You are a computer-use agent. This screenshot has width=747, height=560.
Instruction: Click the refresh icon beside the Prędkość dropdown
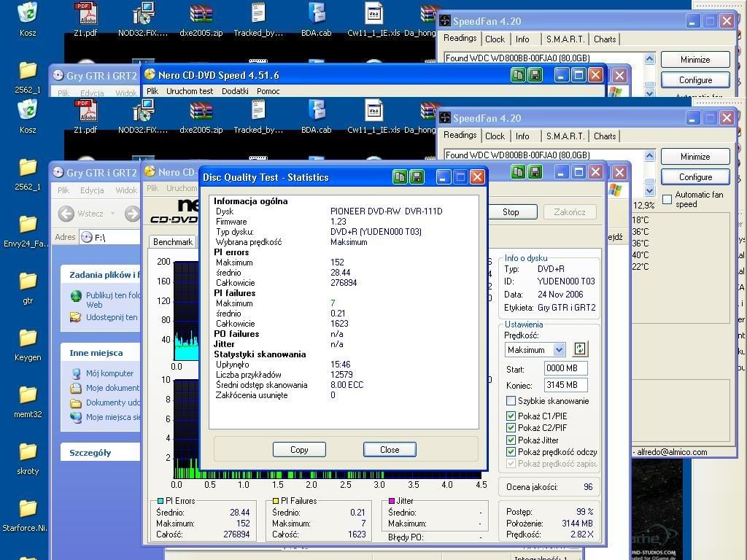coord(580,349)
